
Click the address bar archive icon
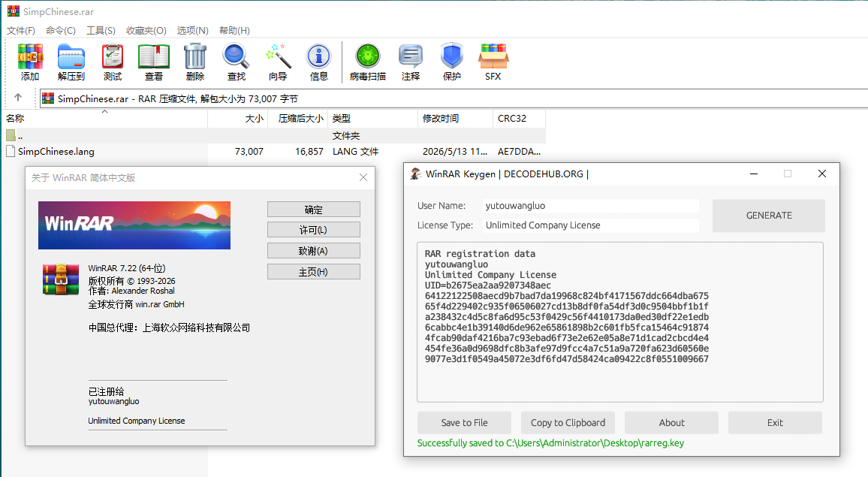pyautogui.click(x=48, y=98)
